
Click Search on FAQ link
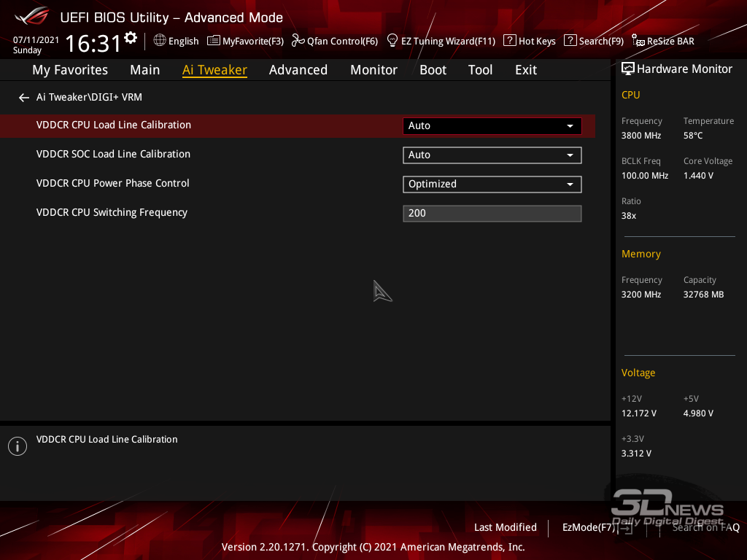pyautogui.click(x=705, y=527)
